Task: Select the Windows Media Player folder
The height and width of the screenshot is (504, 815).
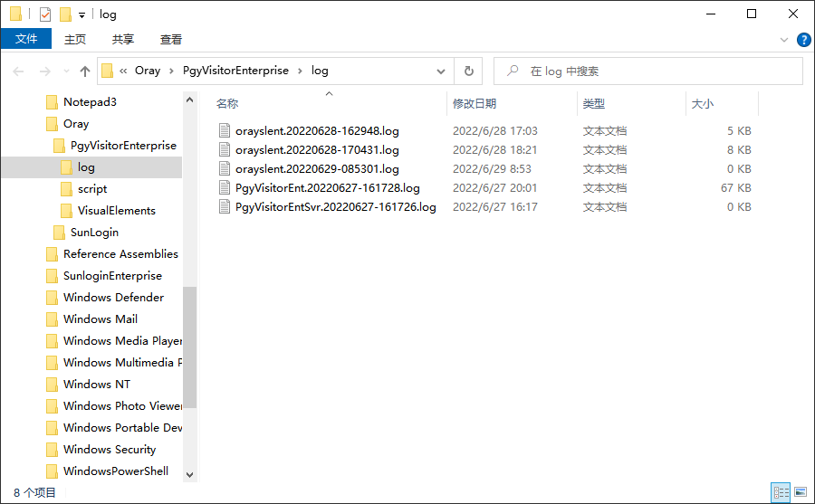Action: point(122,341)
